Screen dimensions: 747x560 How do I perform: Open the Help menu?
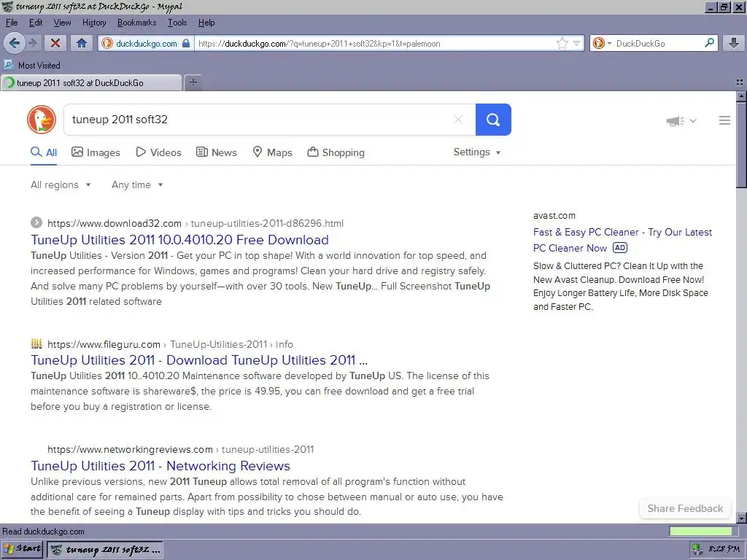pyautogui.click(x=206, y=23)
